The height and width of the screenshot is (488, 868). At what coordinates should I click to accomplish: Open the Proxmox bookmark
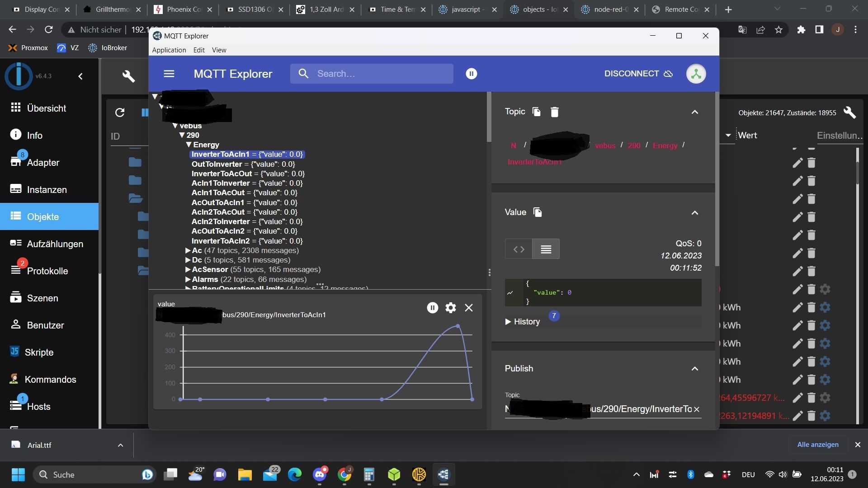pos(28,48)
